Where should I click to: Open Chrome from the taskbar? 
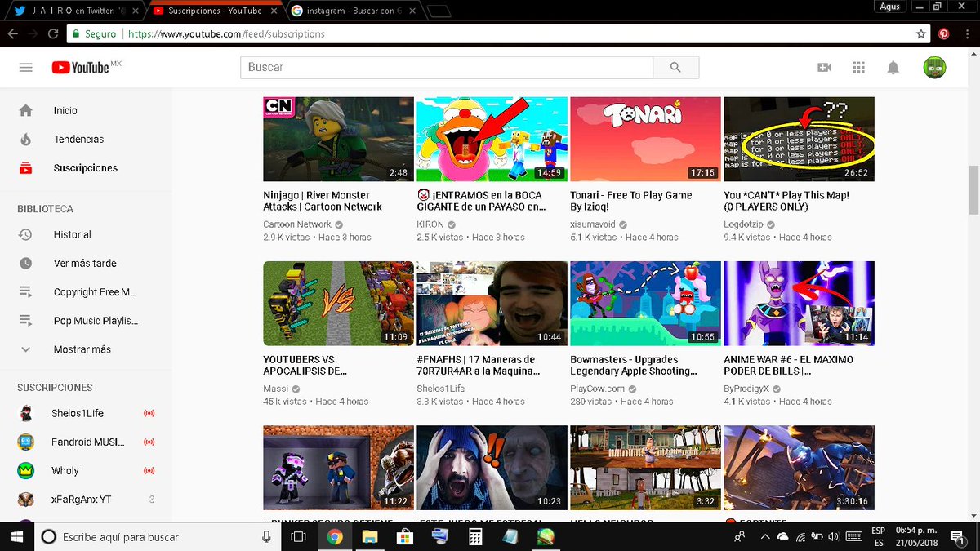pos(334,536)
